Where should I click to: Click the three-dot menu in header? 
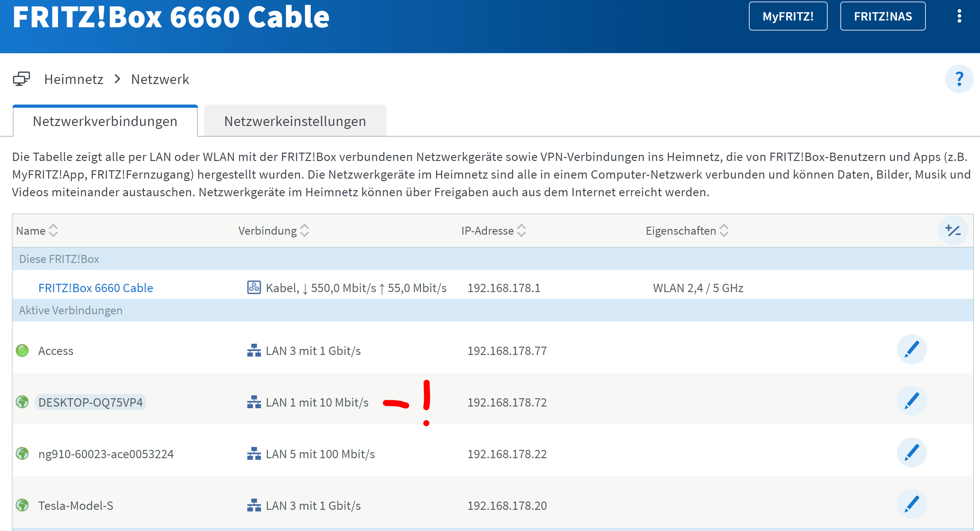coord(959,16)
